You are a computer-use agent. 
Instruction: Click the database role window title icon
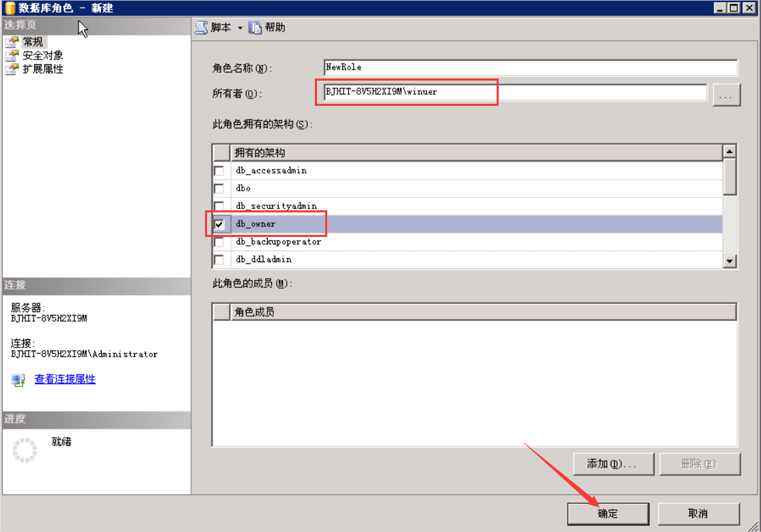[10, 8]
